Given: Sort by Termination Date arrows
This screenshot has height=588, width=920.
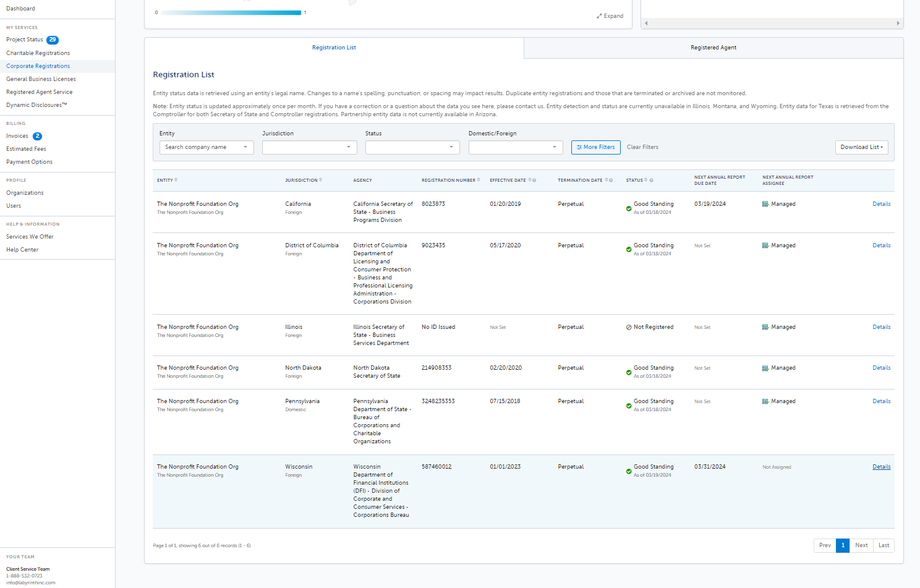Looking at the screenshot, I should click(x=607, y=180).
